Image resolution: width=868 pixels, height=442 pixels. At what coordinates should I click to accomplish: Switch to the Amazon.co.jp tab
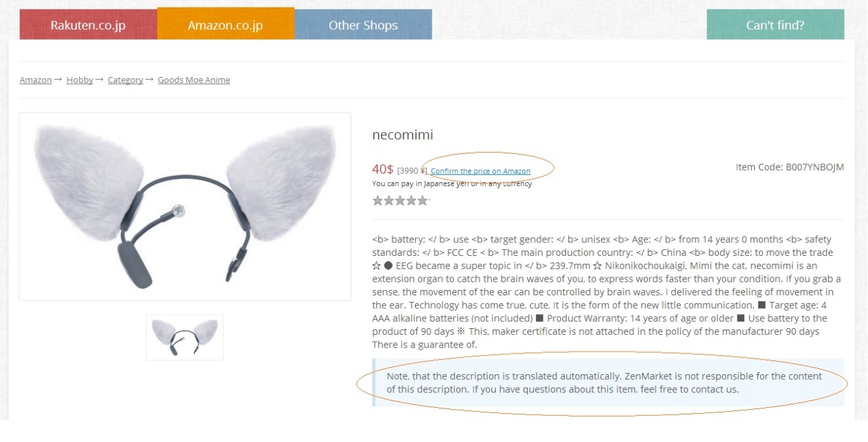(226, 24)
